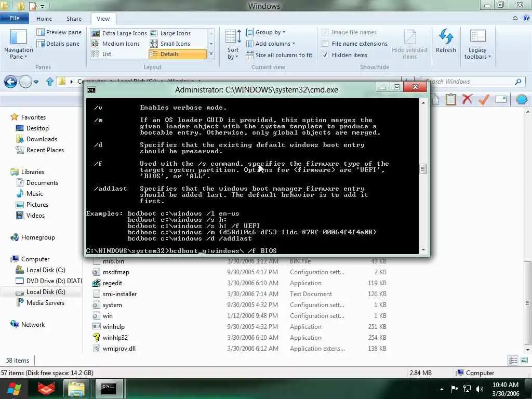Click the legacy Paste clipboard icon

click(x=450, y=99)
